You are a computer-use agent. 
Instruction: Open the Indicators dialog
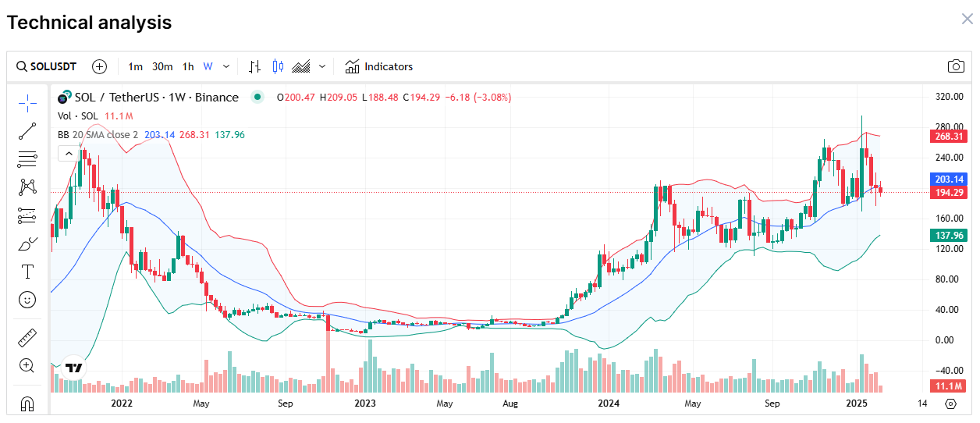click(379, 66)
